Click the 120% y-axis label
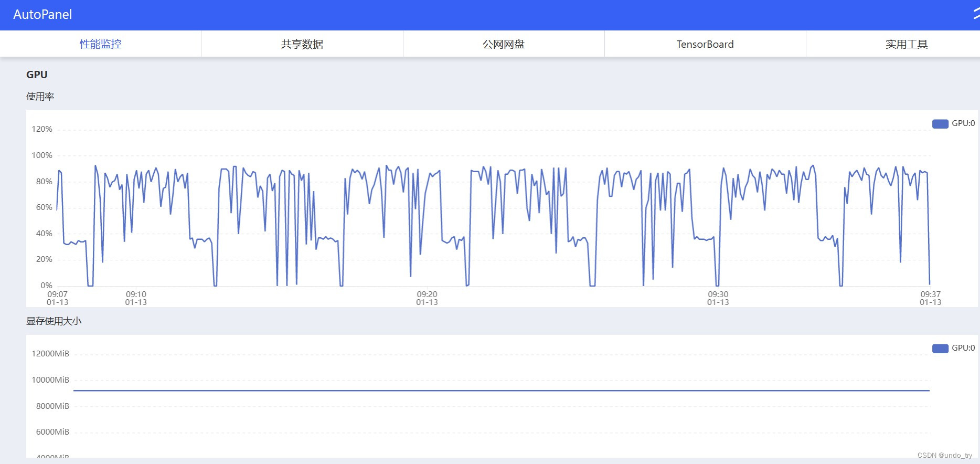 pos(42,129)
